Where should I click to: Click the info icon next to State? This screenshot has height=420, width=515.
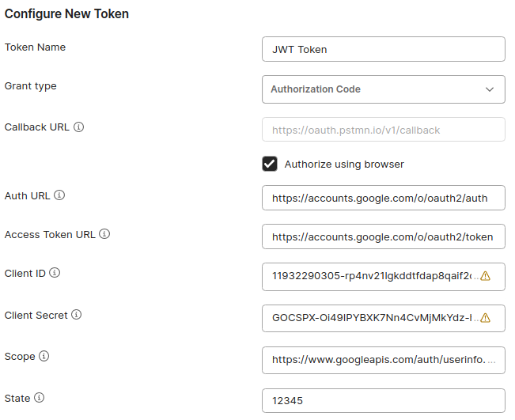pos(39,398)
